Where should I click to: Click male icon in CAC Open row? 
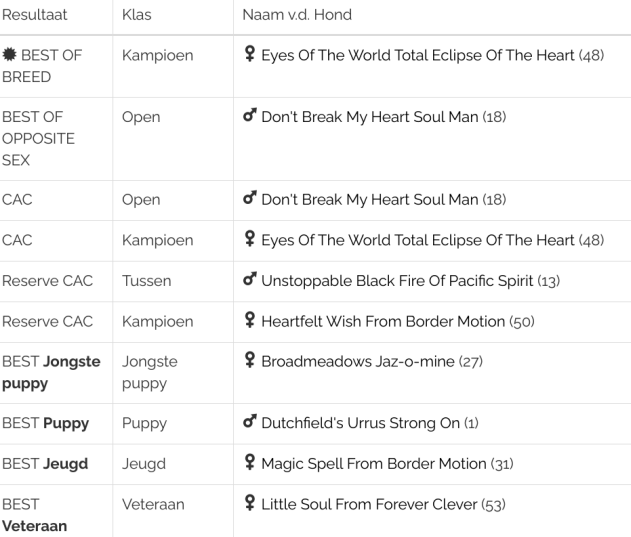tap(250, 198)
